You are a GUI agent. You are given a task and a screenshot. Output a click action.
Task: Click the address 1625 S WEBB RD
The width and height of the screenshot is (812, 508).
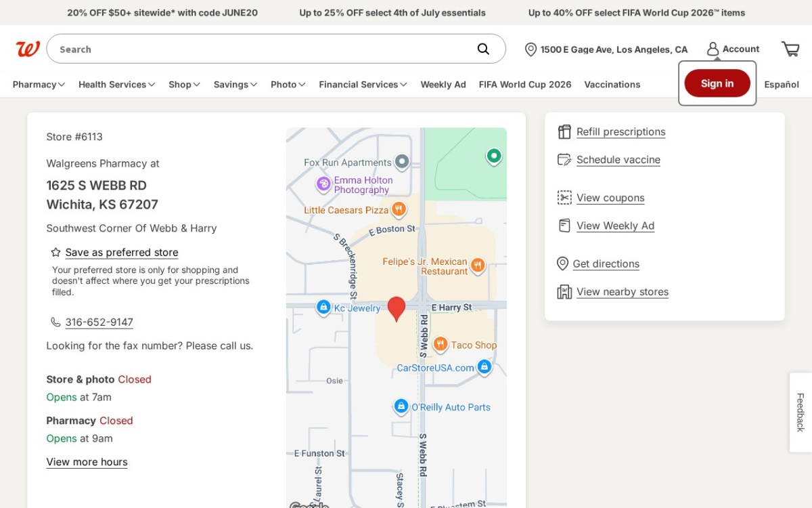96,186
